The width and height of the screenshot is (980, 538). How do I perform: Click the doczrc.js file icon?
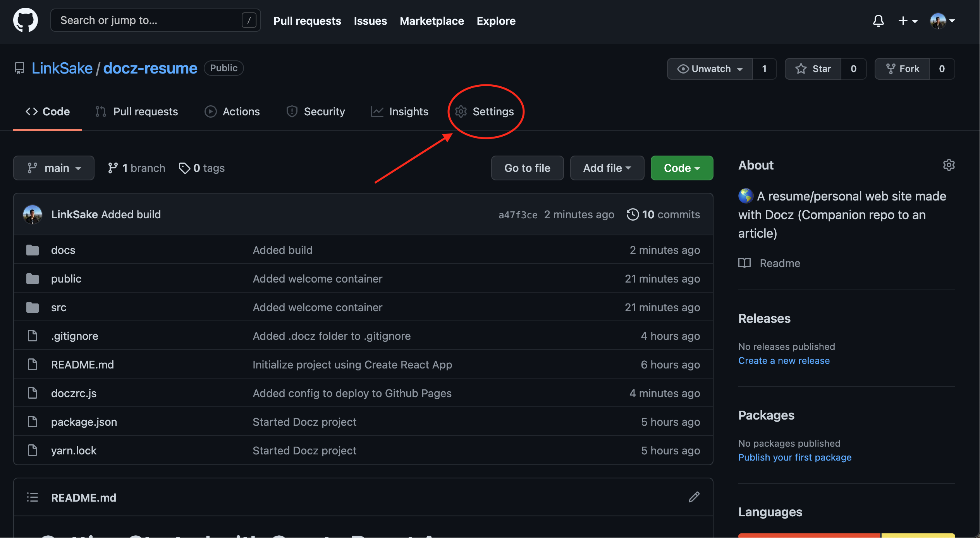[33, 393]
